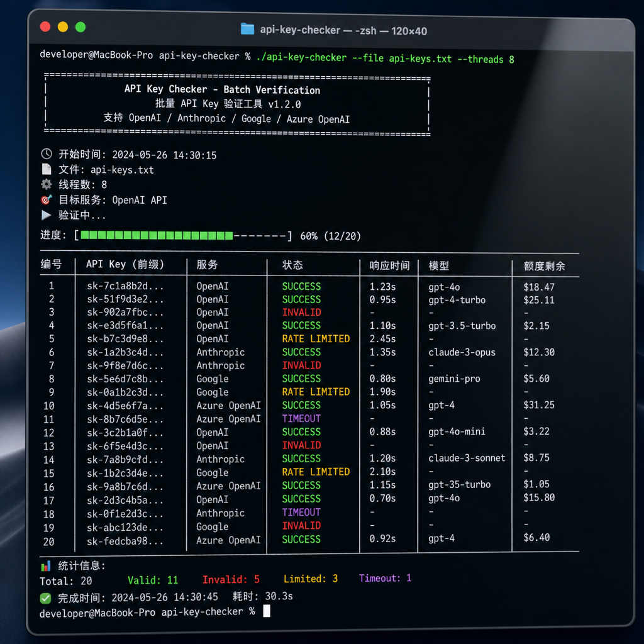Click the bar chart icon beside 统计信息
The height and width of the screenshot is (644, 644).
point(45,566)
